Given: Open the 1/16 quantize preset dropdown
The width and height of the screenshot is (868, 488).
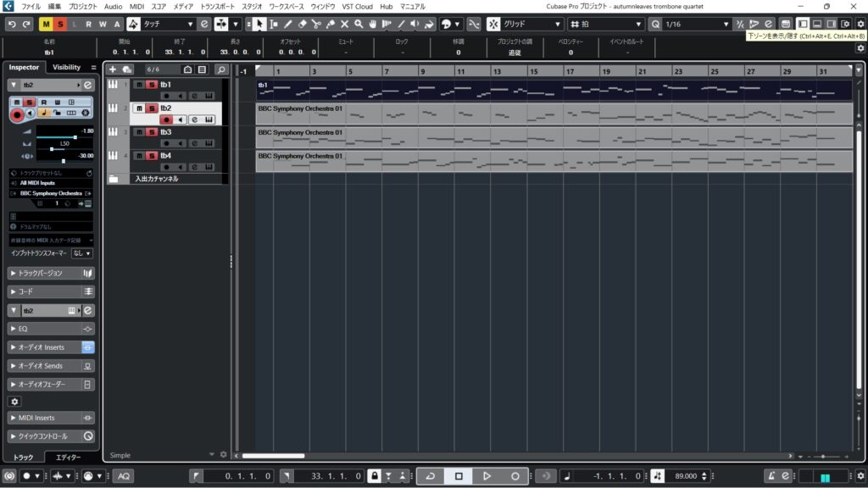Looking at the screenshot, I should click(x=695, y=24).
